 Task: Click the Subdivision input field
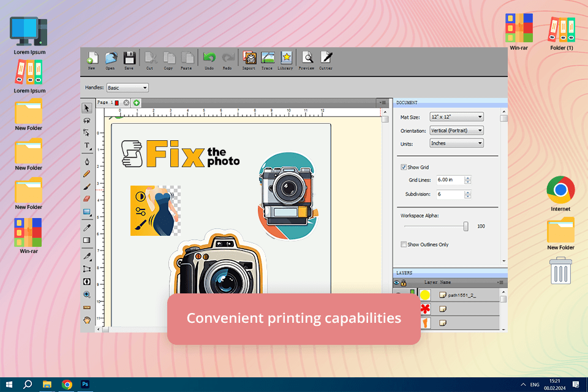(x=450, y=194)
